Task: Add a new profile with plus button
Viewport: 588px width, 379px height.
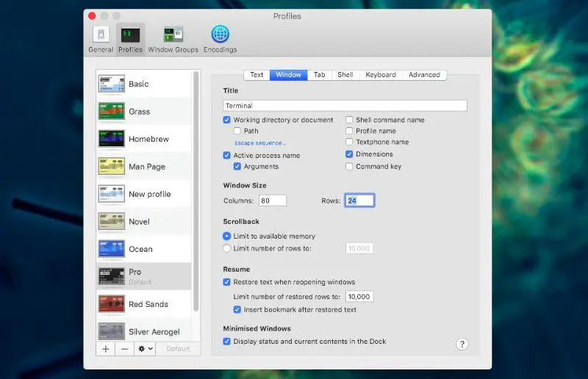Action: [x=106, y=349]
